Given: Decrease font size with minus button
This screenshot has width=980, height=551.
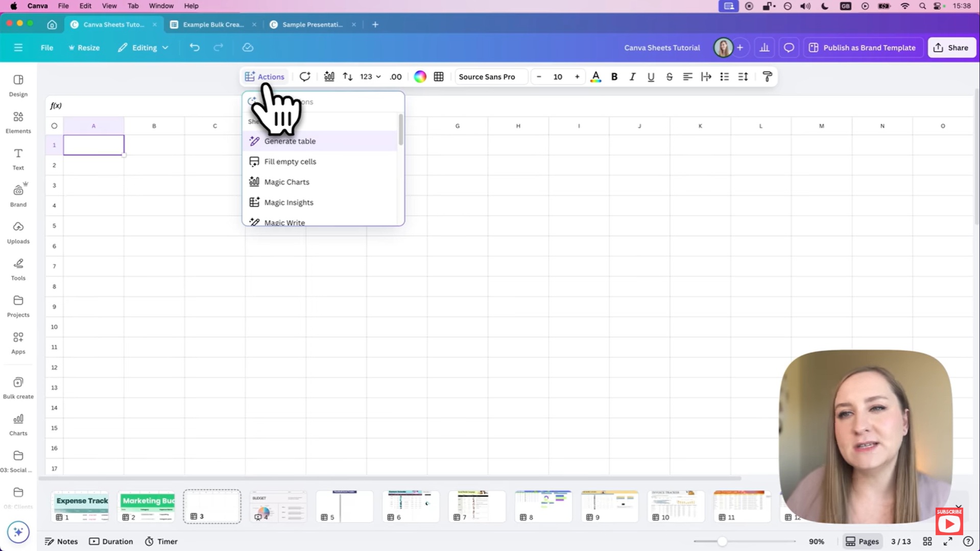Looking at the screenshot, I should click(x=539, y=77).
